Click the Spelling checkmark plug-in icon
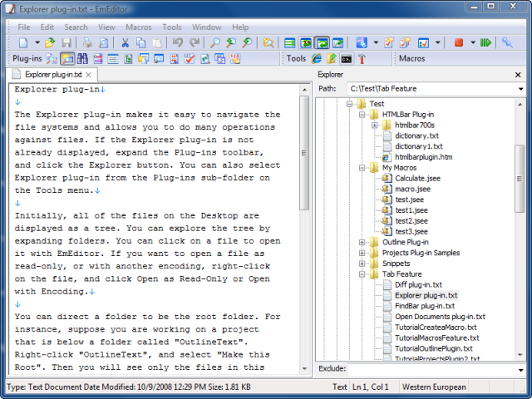 (x=190, y=59)
